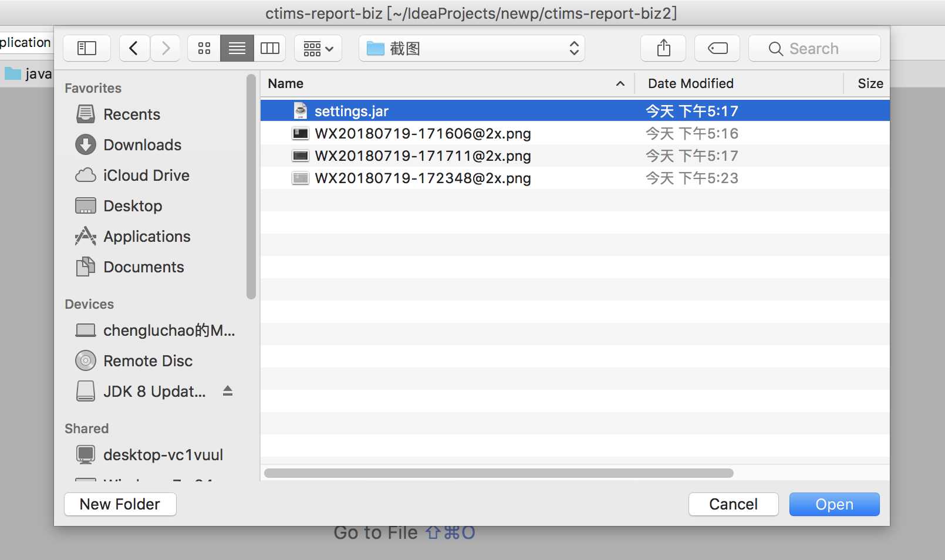Click the Share toolbar icon

click(663, 48)
